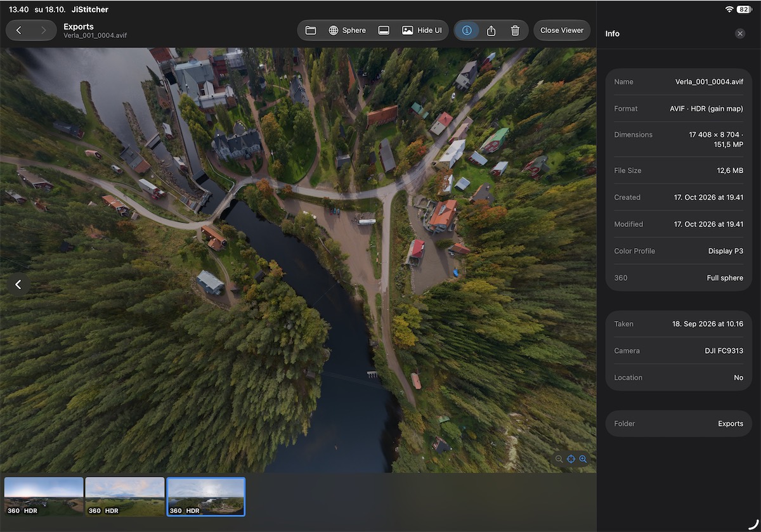Viewport: 761px width, 532px height.
Task: Click the 12,6 MB file size value
Action: (729, 171)
